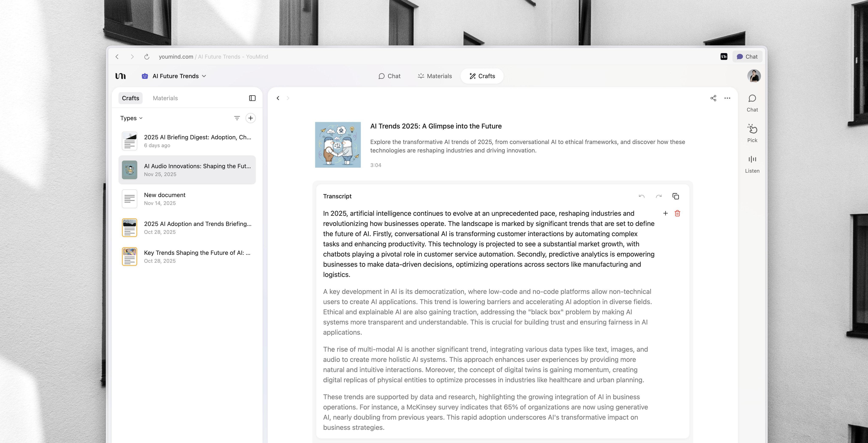Open the more options menu above the craft
Viewport: 868px width, 443px height.
[x=727, y=98]
